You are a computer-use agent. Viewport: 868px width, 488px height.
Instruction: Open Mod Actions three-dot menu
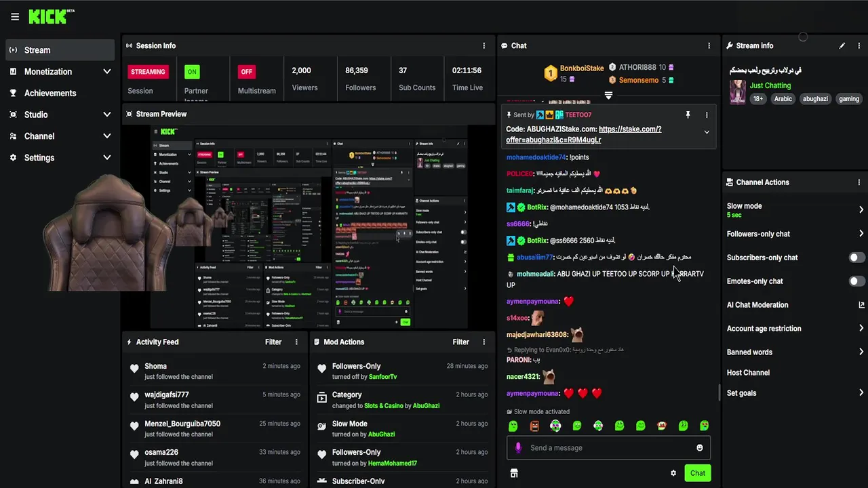[x=484, y=342]
